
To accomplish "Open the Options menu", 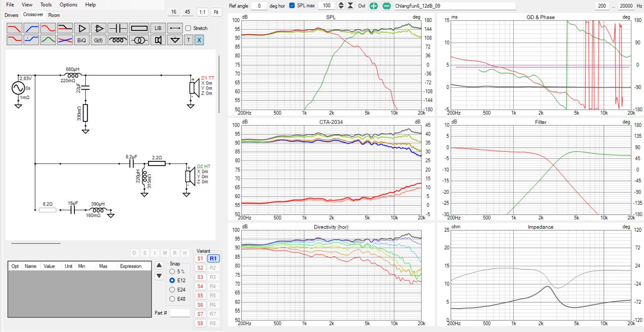I will point(68,5).
